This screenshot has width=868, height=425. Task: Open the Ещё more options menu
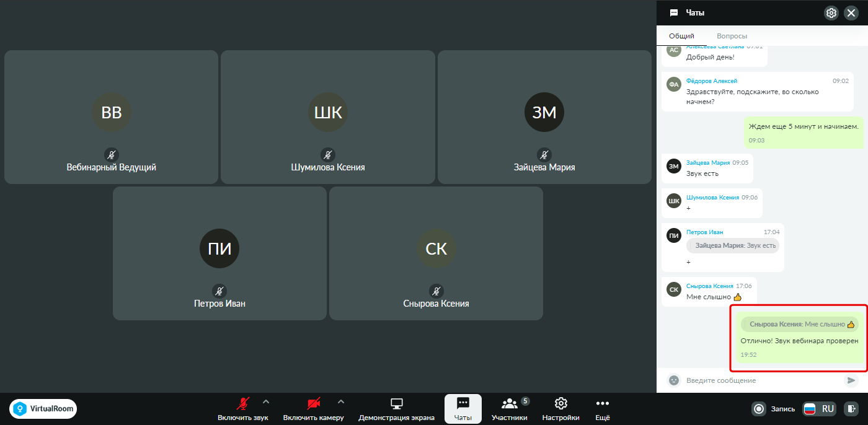click(x=603, y=410)
